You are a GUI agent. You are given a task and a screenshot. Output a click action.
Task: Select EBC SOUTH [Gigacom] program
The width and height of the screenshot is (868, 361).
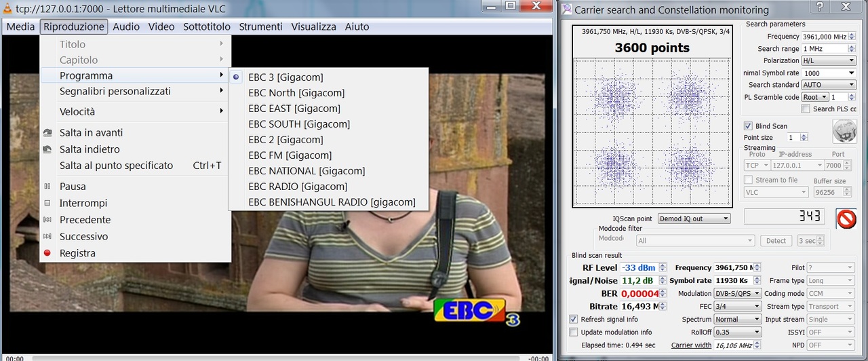coord(328,124)
